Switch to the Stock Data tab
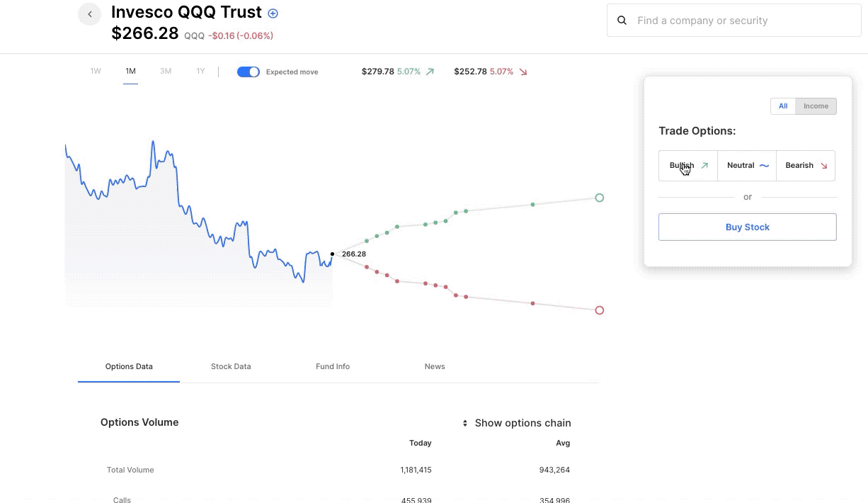The width and height of the screenshot is (868, 503). point(231,366)
